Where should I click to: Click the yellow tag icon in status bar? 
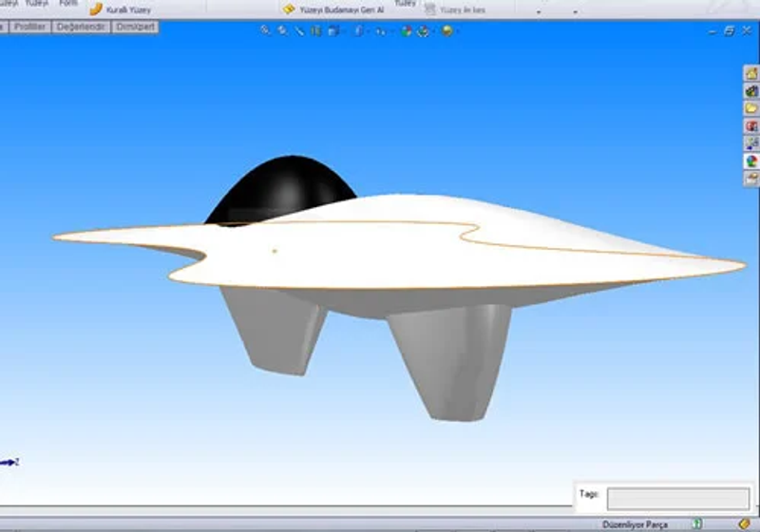tap(744, 523)
